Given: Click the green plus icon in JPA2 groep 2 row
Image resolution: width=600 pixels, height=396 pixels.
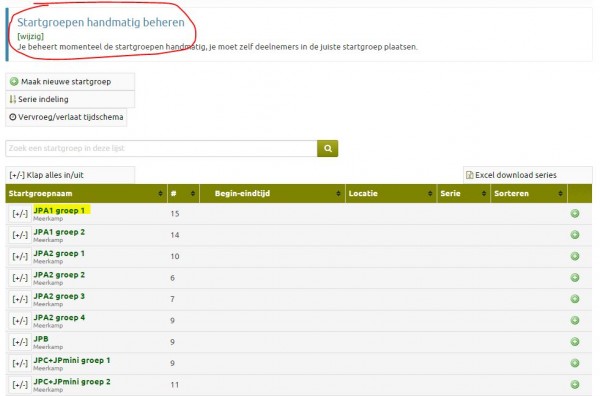Looking at the screenshot, I should (575, 278).
